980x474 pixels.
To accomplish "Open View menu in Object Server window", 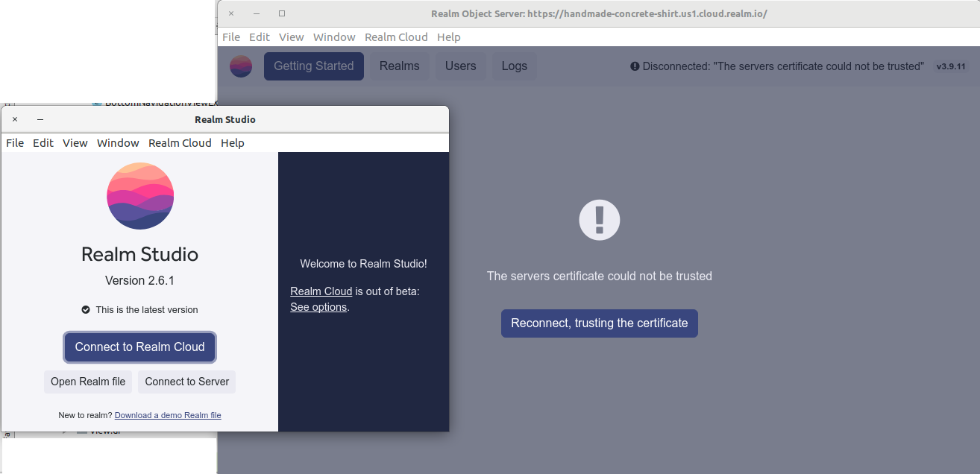I will click(x=292, y=37).
